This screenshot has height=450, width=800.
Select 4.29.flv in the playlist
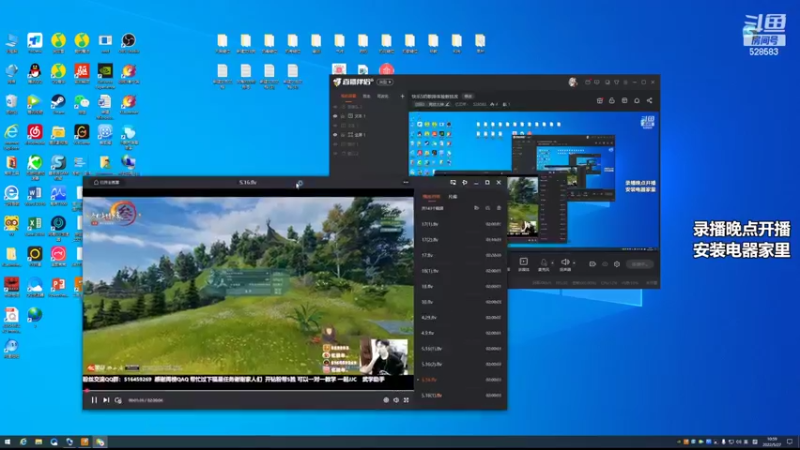pos(461,317)
